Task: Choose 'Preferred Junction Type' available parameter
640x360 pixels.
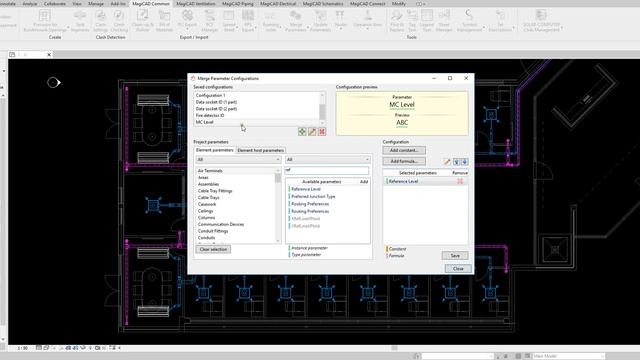Action: 313,196
